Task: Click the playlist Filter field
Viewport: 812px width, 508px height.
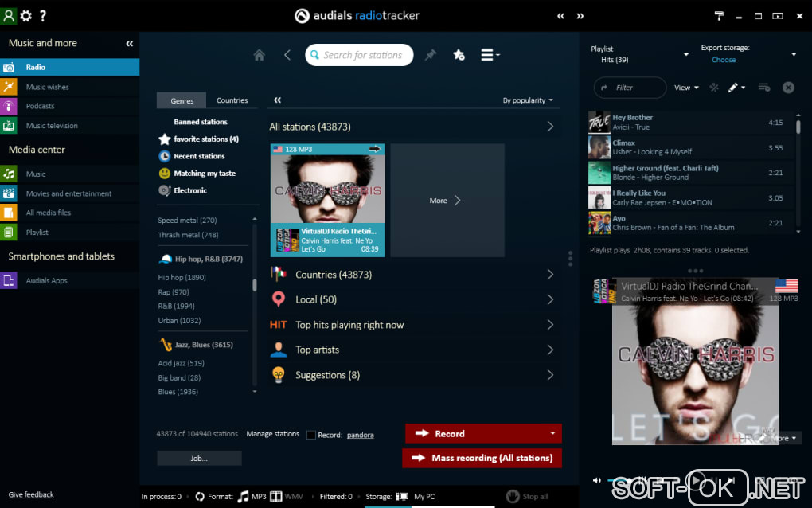Action: 630,88
